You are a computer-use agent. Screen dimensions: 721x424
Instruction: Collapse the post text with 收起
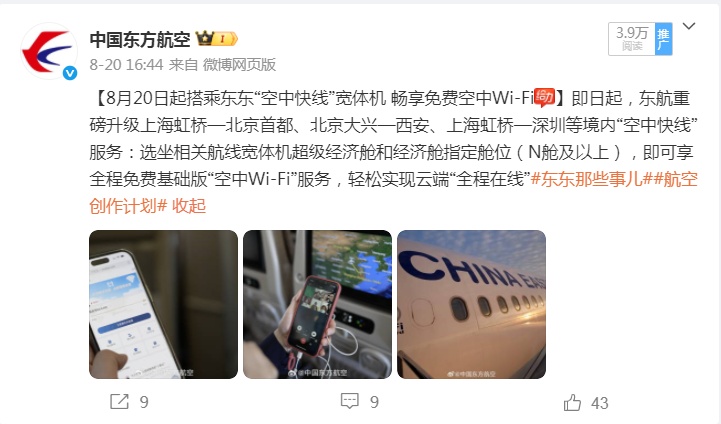pos(189,206)
